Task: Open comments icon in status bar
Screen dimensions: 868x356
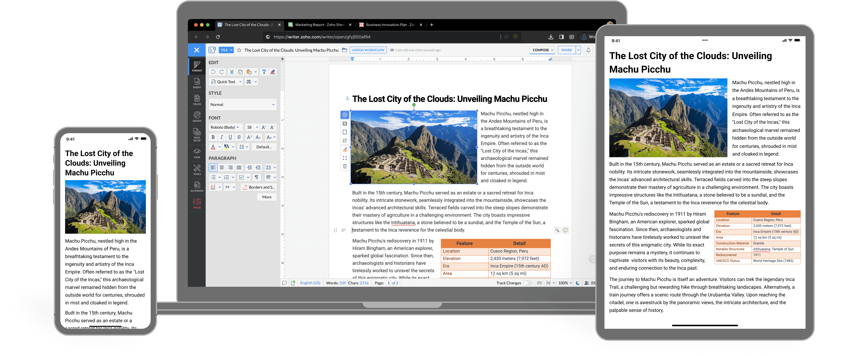Action: [x=285, y=283]
